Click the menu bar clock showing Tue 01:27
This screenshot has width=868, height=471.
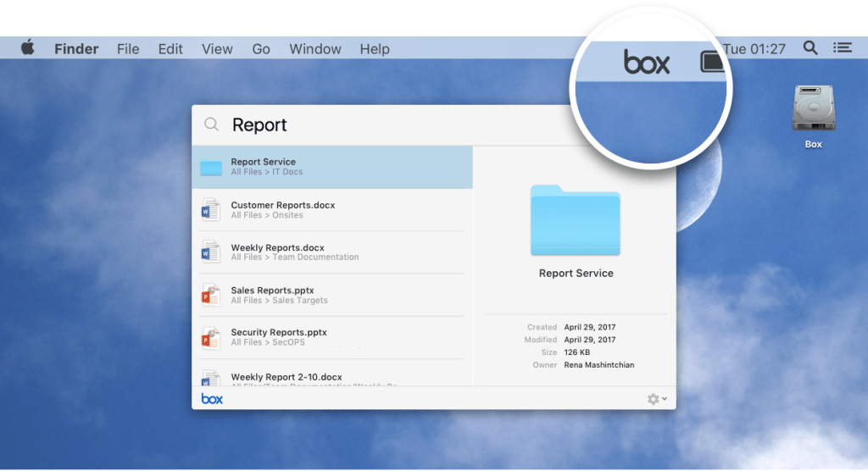[754, 49]
